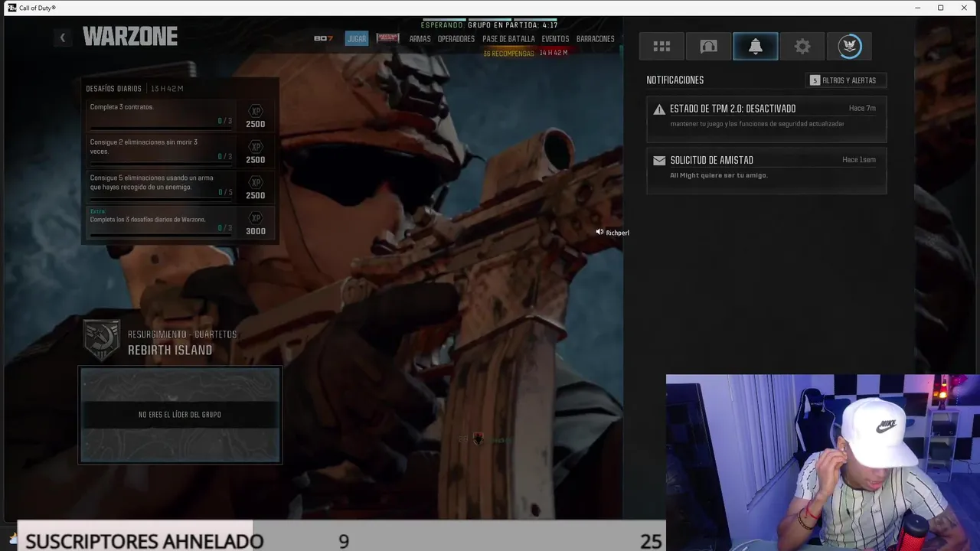Image resolution: width=980 pixels, height=551 pixels.
Task: Select the bell notifications icon
Action: [x=755, y=47]
